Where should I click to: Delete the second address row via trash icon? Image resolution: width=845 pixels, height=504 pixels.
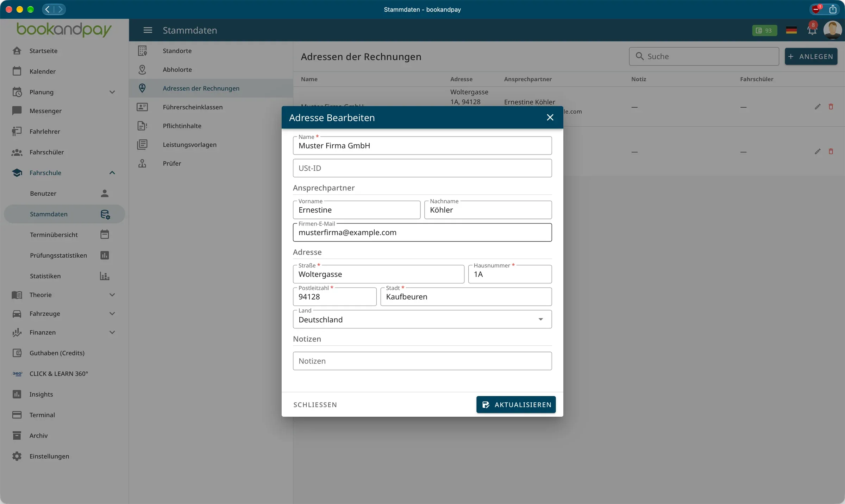(831, 151)
